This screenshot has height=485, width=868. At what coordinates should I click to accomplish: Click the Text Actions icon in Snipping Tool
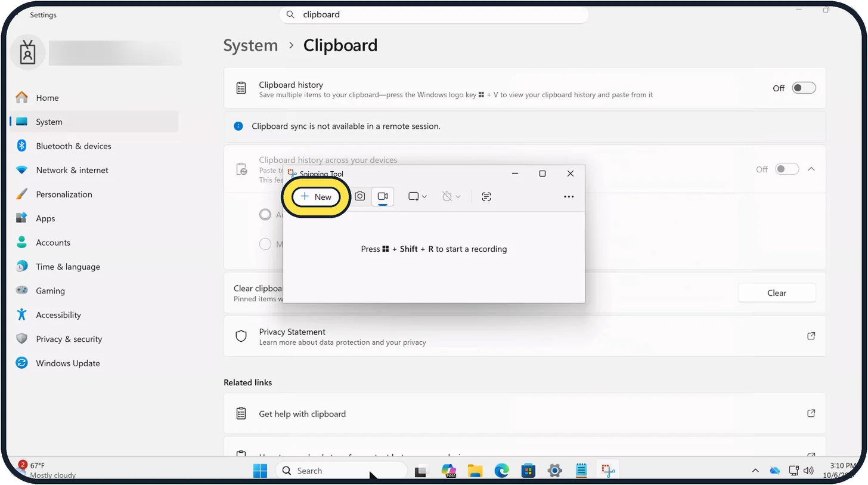click(486, 196)
